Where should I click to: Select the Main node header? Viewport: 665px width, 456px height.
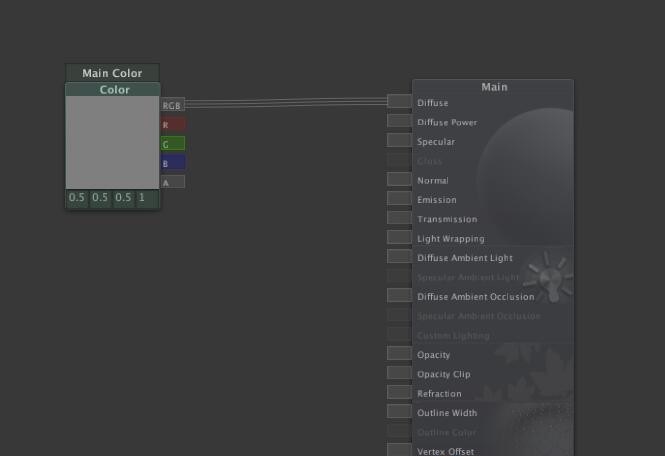coord(494,87)
